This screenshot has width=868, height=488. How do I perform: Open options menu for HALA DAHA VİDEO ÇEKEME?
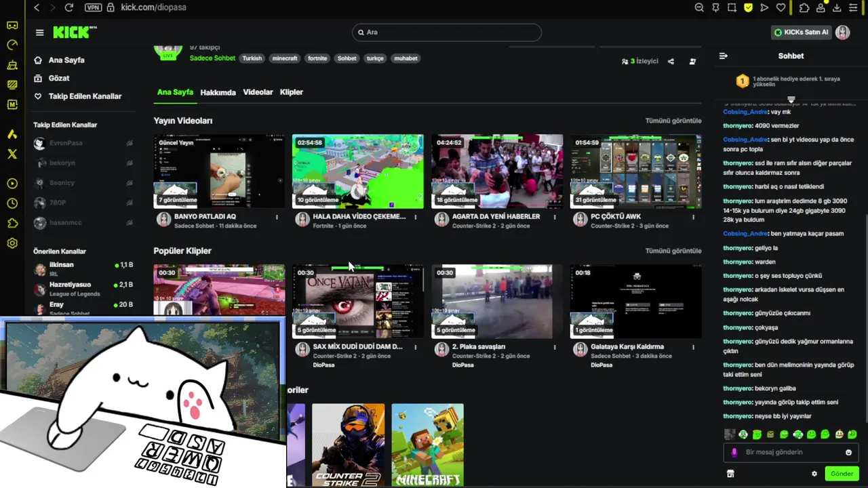(416, 218)
